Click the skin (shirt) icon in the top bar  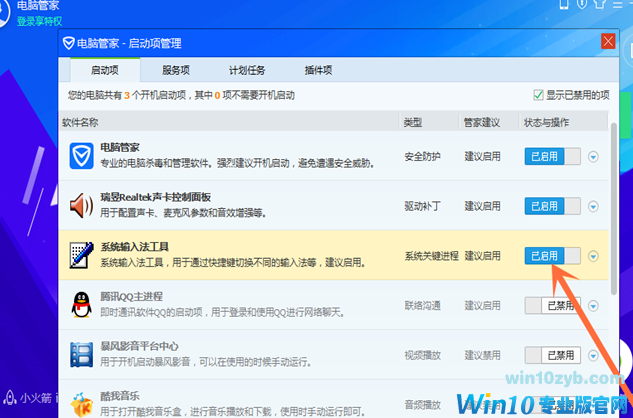(600, 4)
